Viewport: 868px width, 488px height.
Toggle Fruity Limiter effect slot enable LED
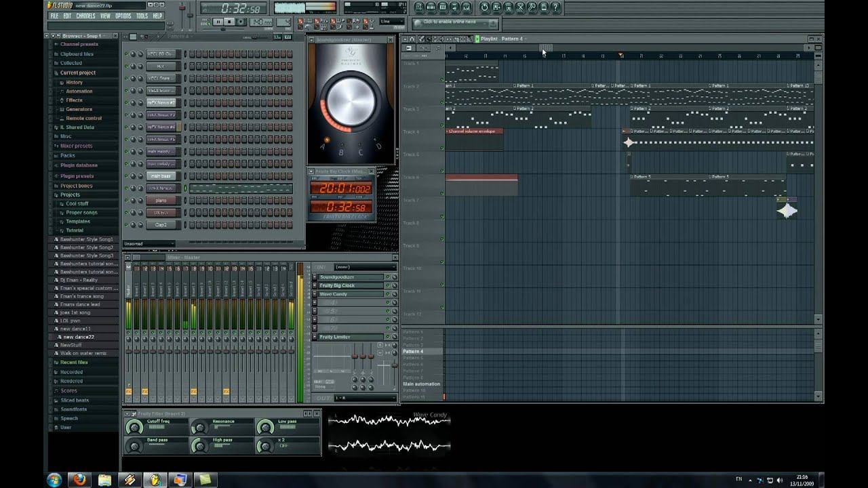387,337
